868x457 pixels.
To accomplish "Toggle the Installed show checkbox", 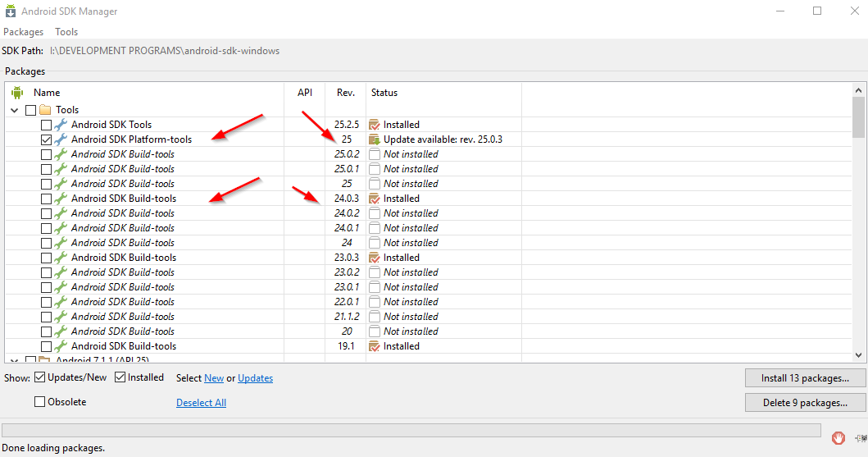I will coord(120,377).
